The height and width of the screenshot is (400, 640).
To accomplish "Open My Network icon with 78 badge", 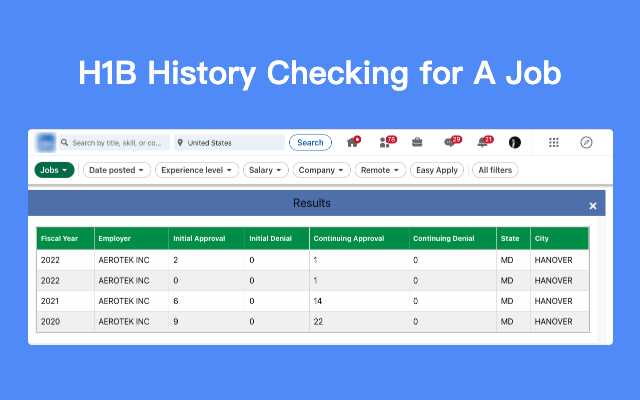I will [x=387, y=142].
